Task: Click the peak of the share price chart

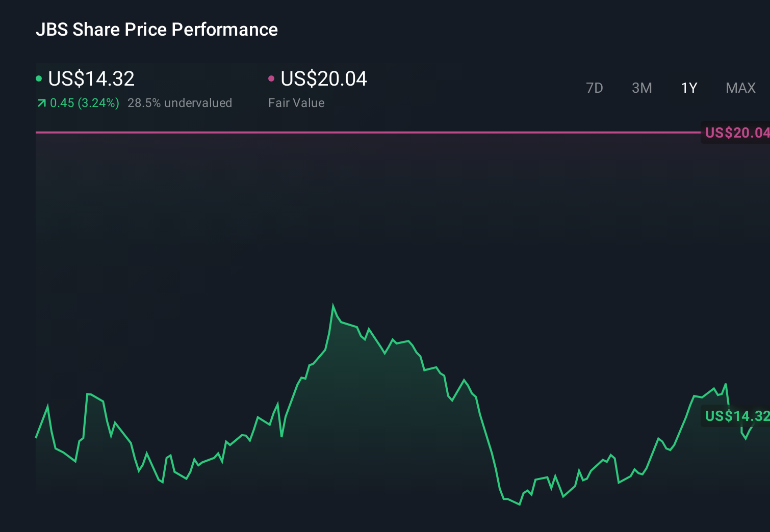Action: click(x=333, y=303)
